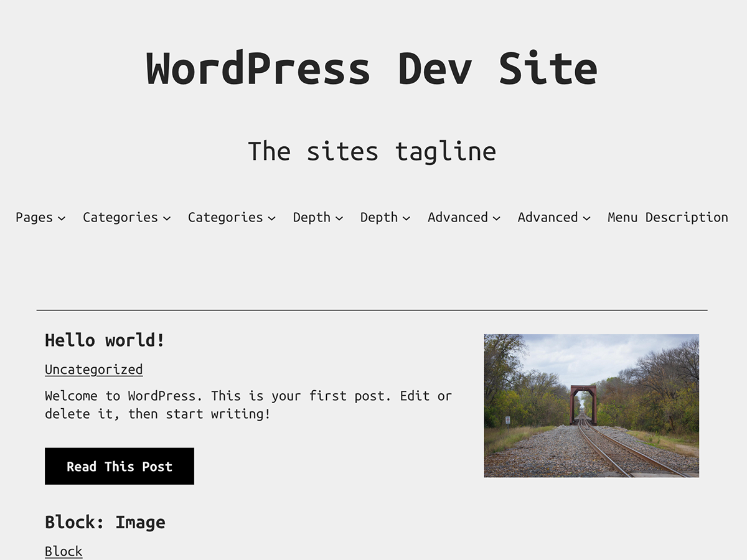Viewport: 747px width, 560px height.
Task: Select the second Advanced menu label
Action: coord(548,217)
